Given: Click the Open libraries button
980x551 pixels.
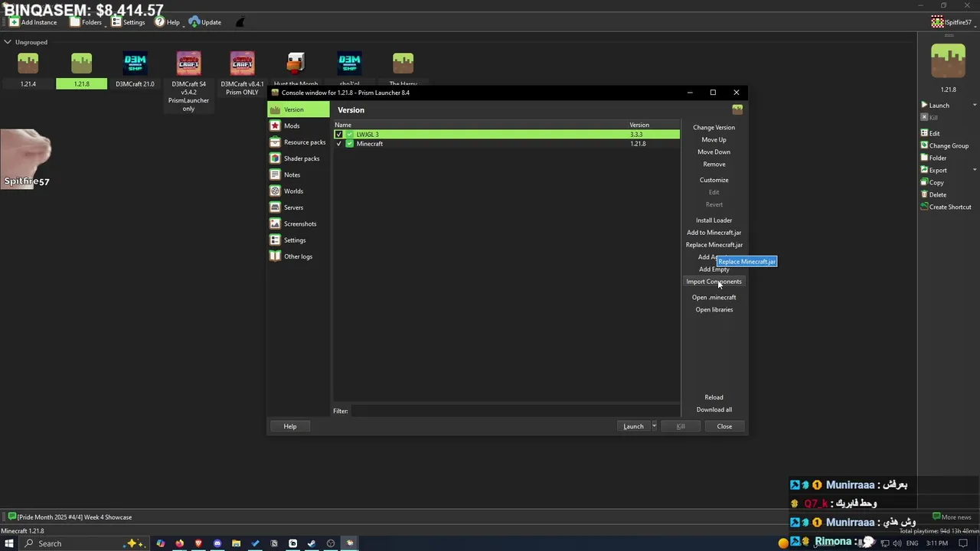Looking at the screenshot, I should tap(714, 310).
